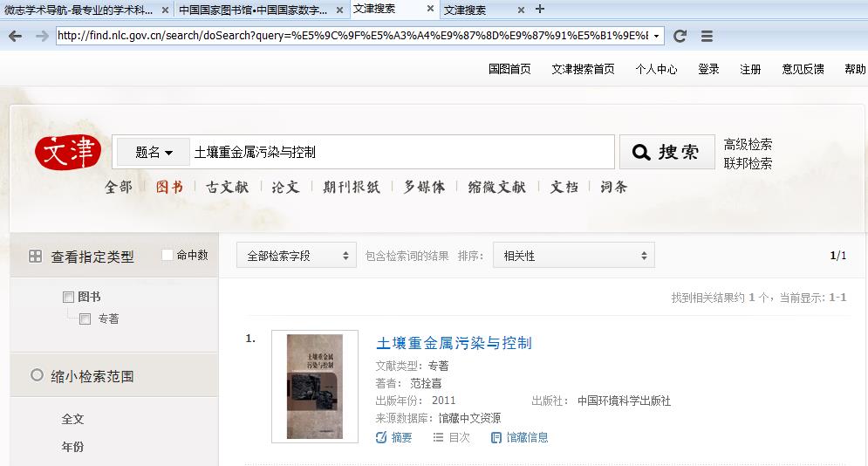
Task: Click the publisher 中国环境科学出版社
Action: coord(624,401)
